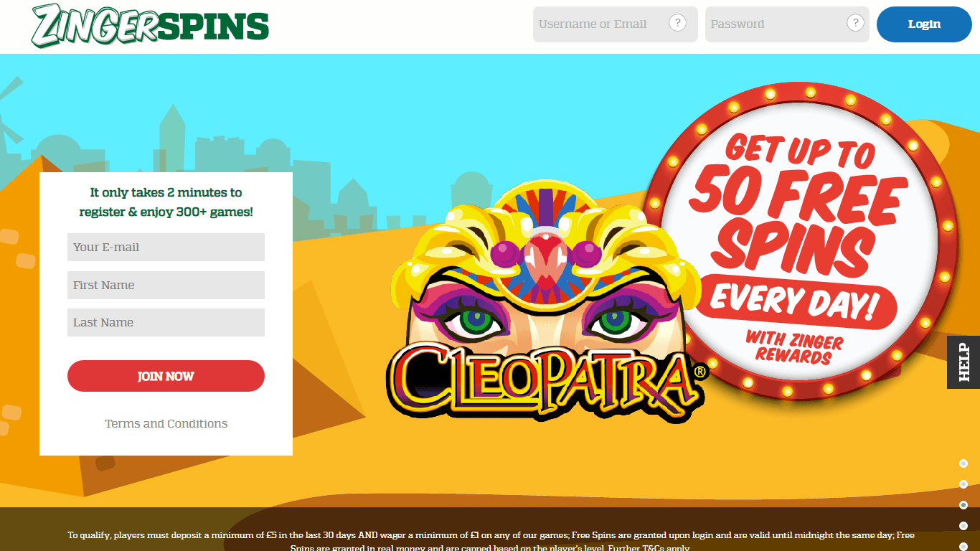This screenshot has width=980, height=551.
Task: Select the second carousel dot
Action: tap(963, 484)
